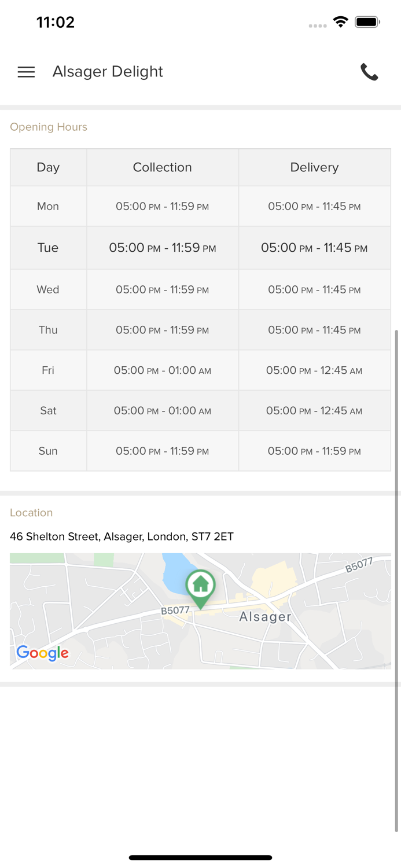Tap Saturday's delivery hours cell
401x868 pixels.
pyautogui.click(x=314, y=411)
